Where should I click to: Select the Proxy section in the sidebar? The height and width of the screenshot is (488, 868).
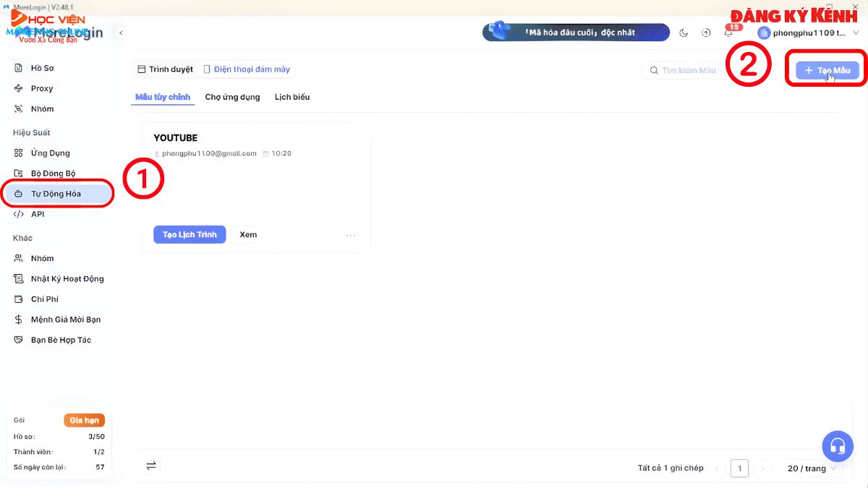(41, 87)
